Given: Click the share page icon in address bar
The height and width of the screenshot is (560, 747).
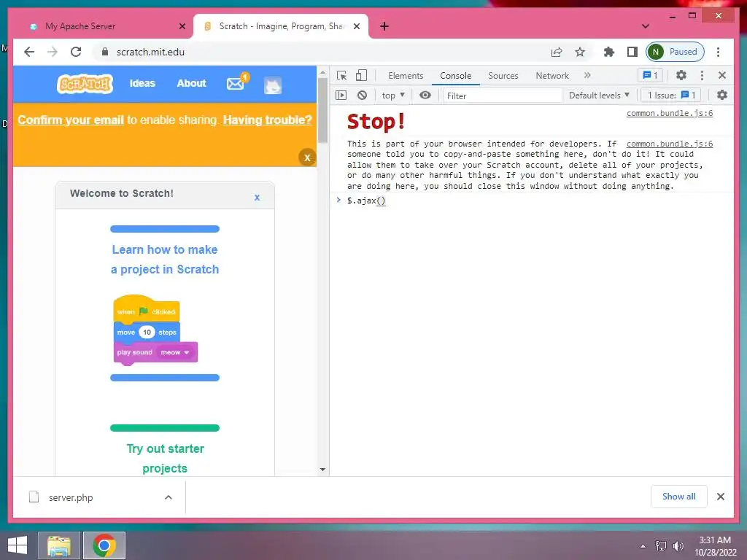Looking at the screenshot, I should click(x=557, y=52).
